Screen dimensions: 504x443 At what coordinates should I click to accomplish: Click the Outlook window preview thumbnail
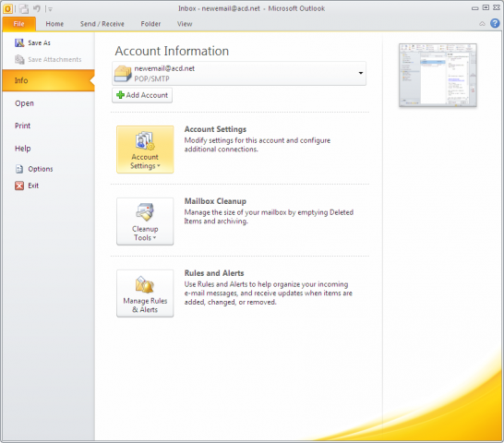[x=438, y=76]
